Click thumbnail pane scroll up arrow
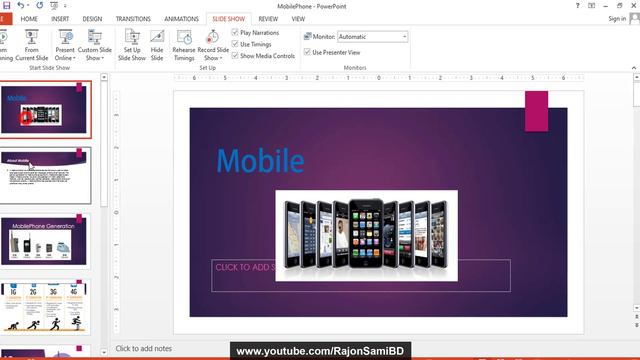 pyautogui.click(x=104, y=77)
